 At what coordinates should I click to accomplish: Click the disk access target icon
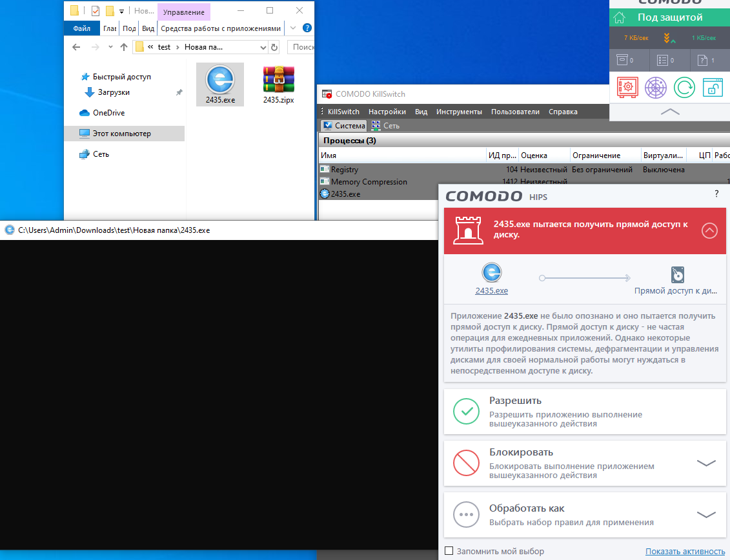[677, 275]
